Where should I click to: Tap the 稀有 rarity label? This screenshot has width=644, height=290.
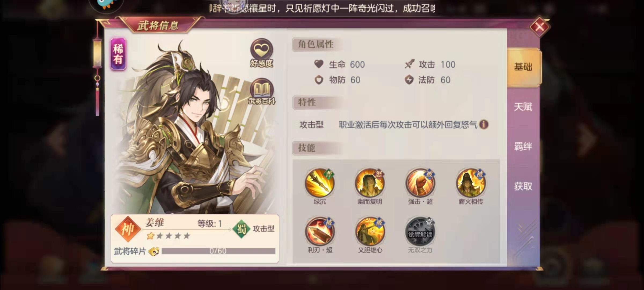[x=118, y=54]
